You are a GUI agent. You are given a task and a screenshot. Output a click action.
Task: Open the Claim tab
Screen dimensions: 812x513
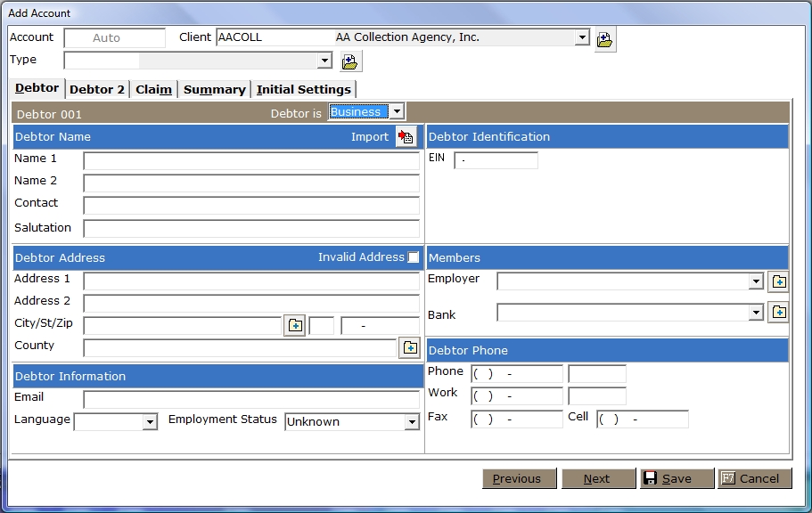point(153,89)
